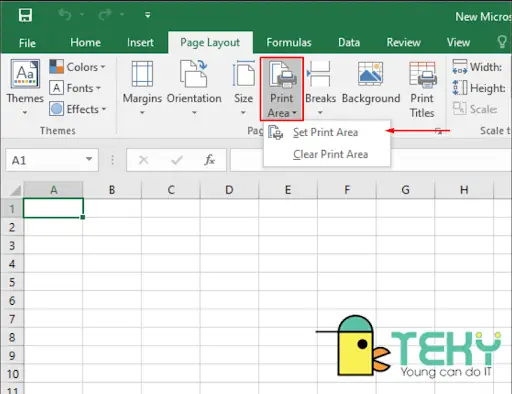Select column F header

(x=347, y=190)
